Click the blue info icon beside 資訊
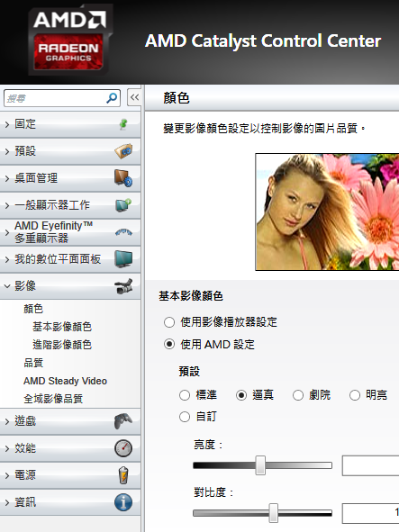 coord(123,502)
